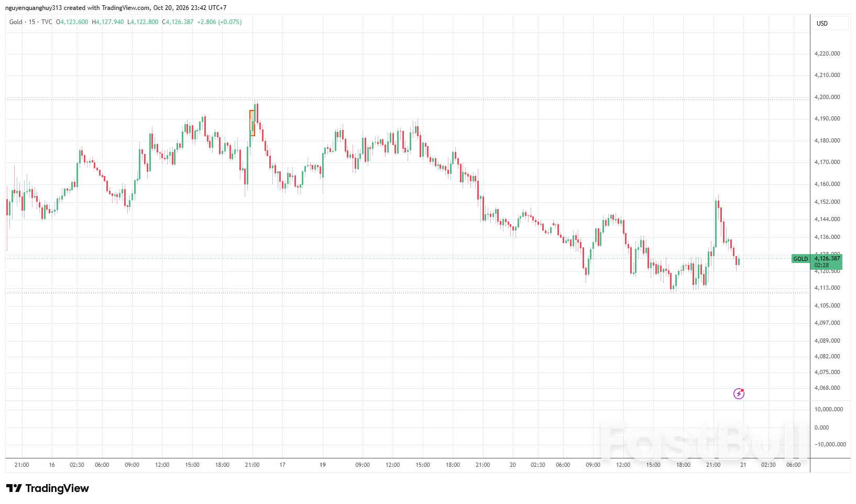Click the purple lightning bolt icon
The image size is (856, 504).
739,393
